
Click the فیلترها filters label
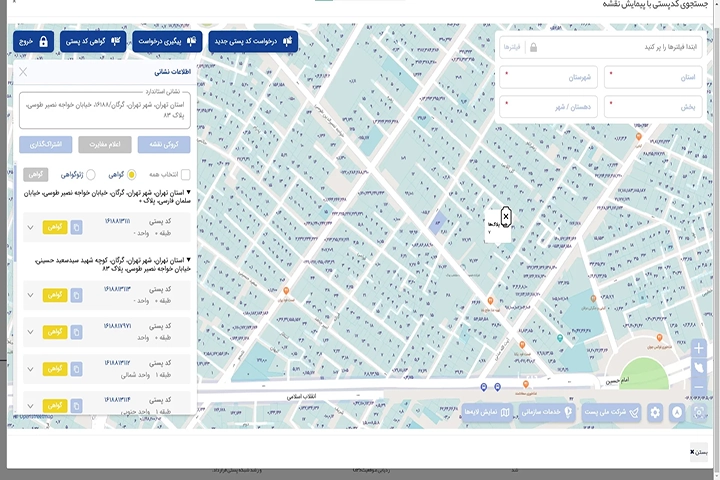[512, 47]
